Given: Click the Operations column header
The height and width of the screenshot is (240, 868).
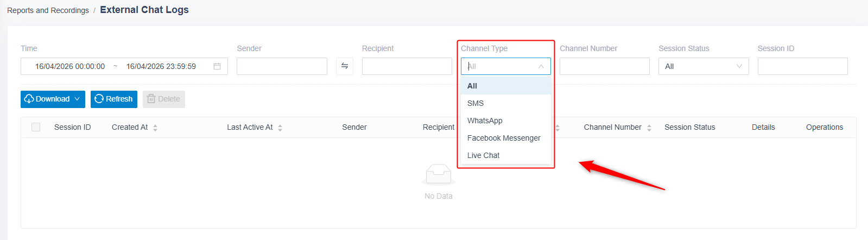Looking at the screenshot, I should tap(825, 127).
